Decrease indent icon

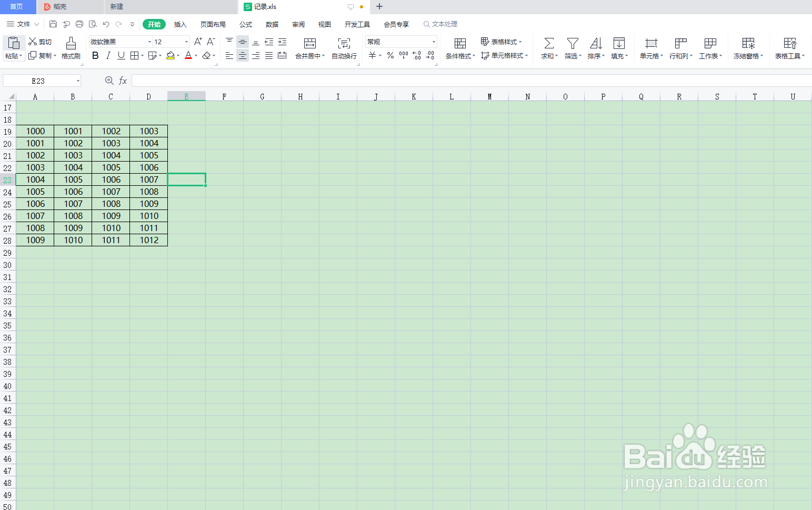click(269, 42)
